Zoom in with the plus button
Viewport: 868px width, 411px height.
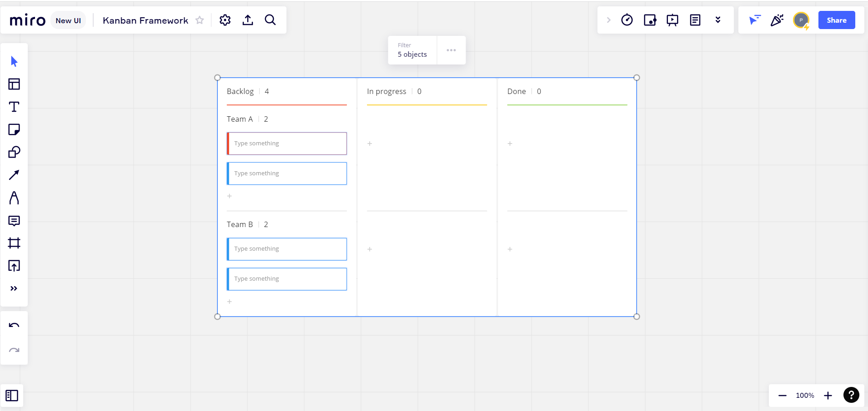pyautogui.click(x=828, y=396)
